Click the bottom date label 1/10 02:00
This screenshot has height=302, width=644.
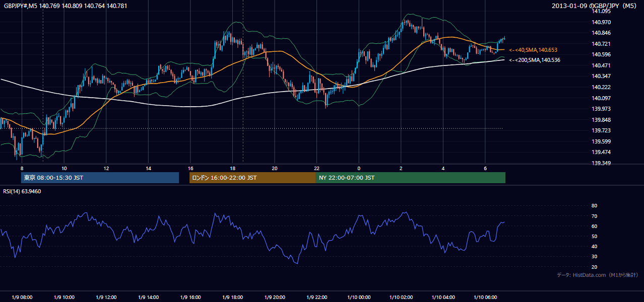coord(401,297)
